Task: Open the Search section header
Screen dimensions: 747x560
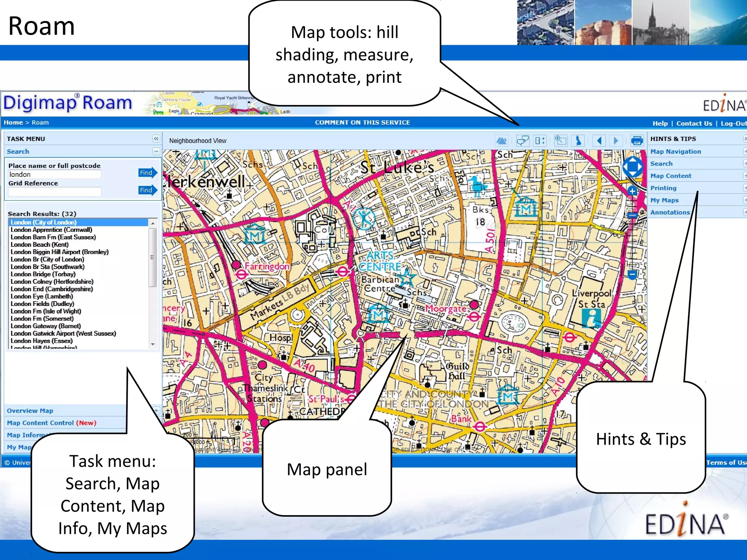Action: (x=18, y=151)
